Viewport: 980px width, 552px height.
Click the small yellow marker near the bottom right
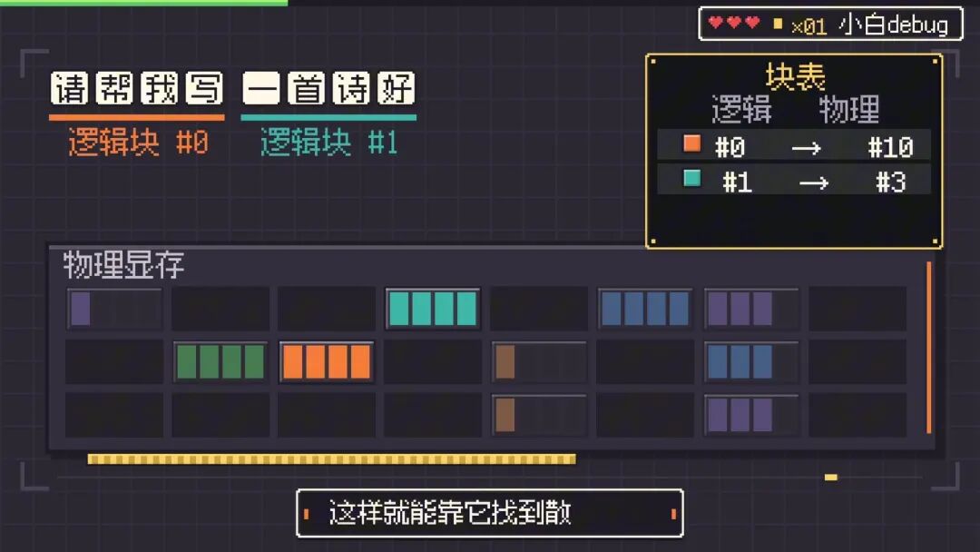tap(830, 477)
